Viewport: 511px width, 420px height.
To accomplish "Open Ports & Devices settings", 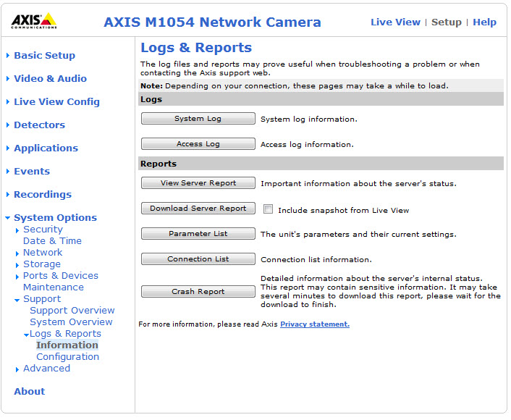I will coord(61,276).
